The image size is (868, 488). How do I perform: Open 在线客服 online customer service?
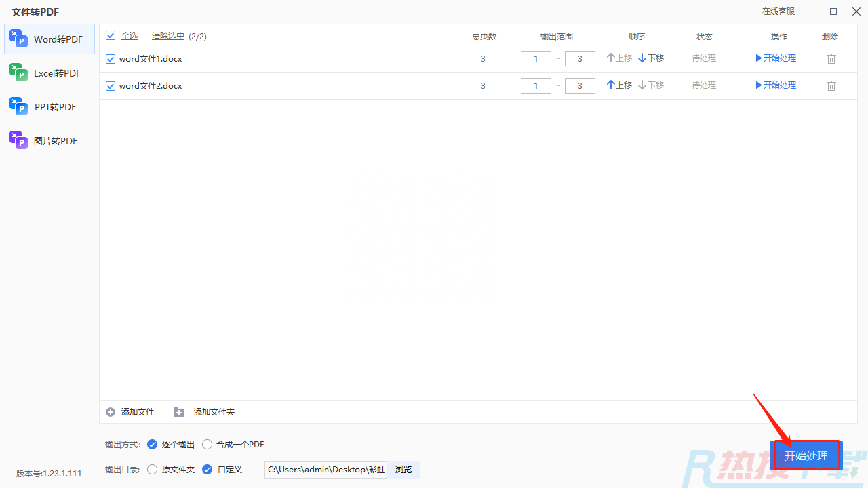[777, 11]
